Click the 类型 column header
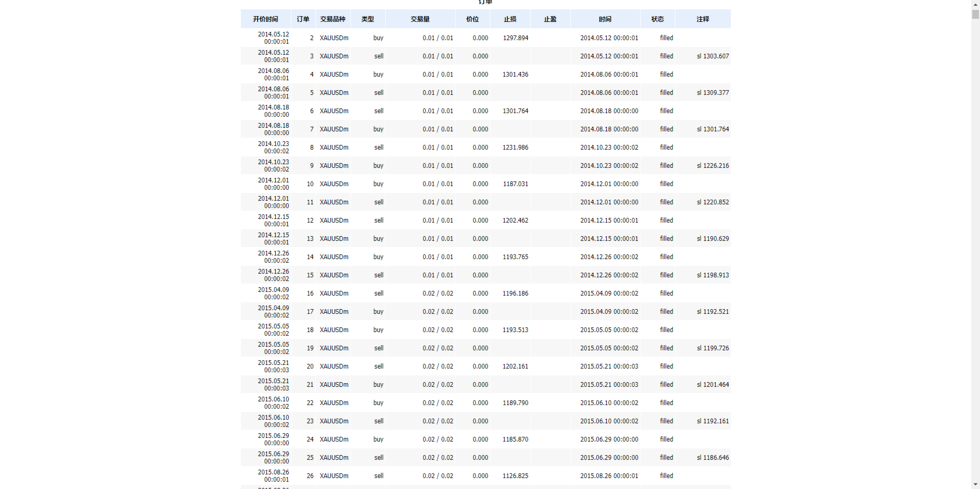Viewport: 980px width, 489px height. [368, 19]
